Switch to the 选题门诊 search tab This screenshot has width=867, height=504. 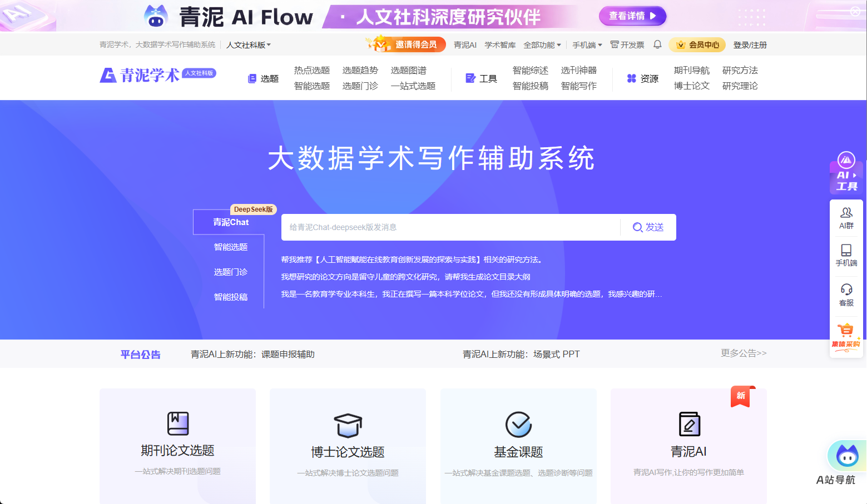point(231,272)
